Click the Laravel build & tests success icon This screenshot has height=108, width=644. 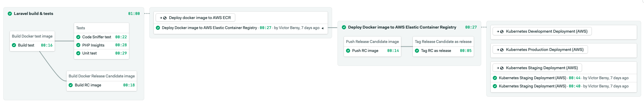click(x=10, y=14)
